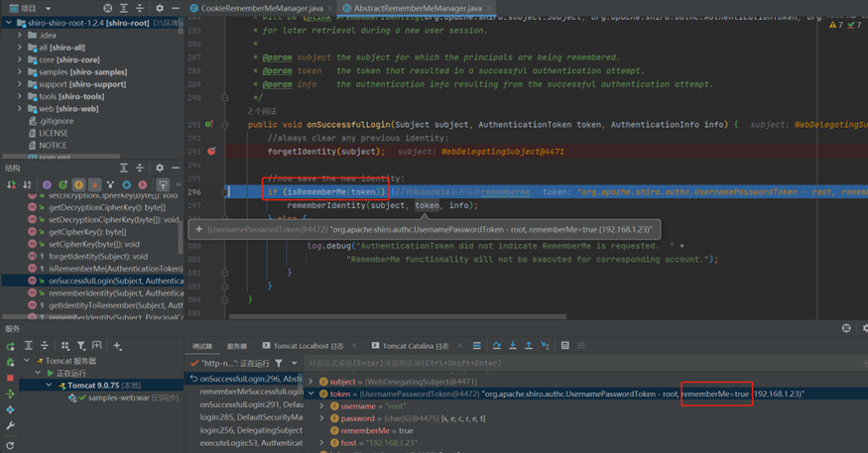The image size is (868, 453).
Task: Collapse the token variable
Action: tap(311, 394)
